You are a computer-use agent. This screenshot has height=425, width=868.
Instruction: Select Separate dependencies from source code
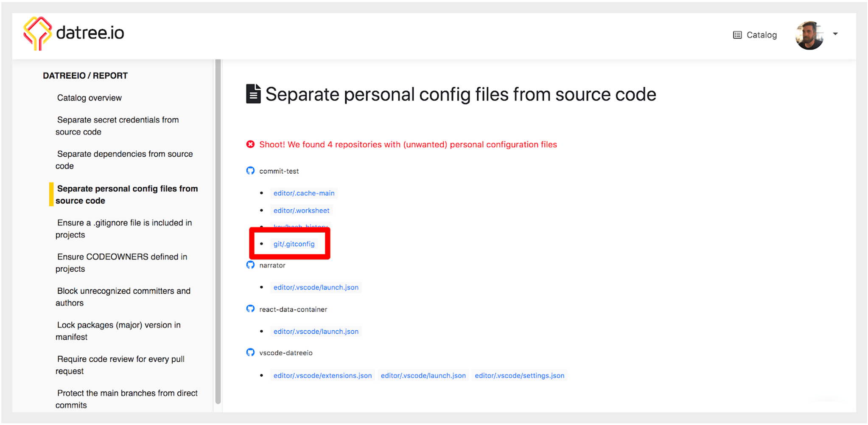[124, 160]
